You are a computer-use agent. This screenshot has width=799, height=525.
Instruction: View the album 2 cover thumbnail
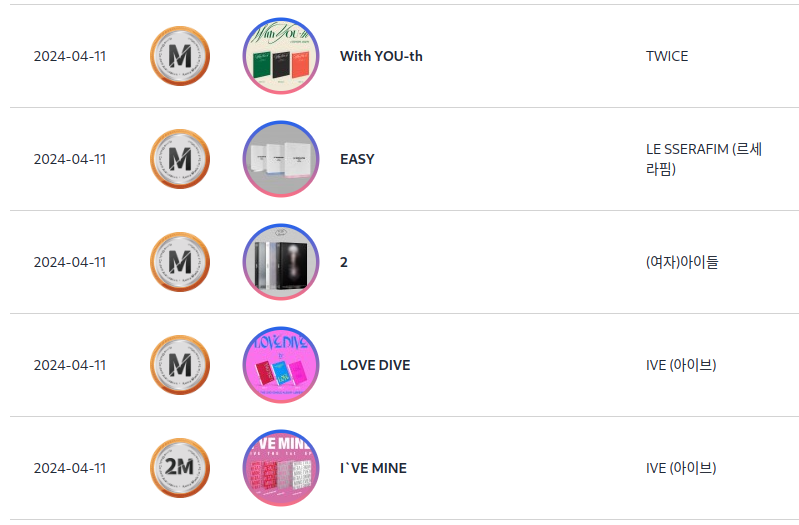tap(280, 262)
